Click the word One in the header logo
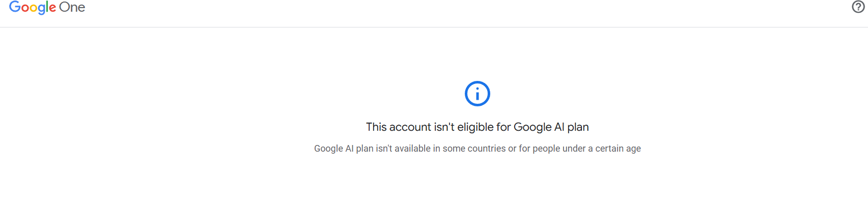Image resolution: width=868 pixels, height=202 pixels. pos(72,7)
